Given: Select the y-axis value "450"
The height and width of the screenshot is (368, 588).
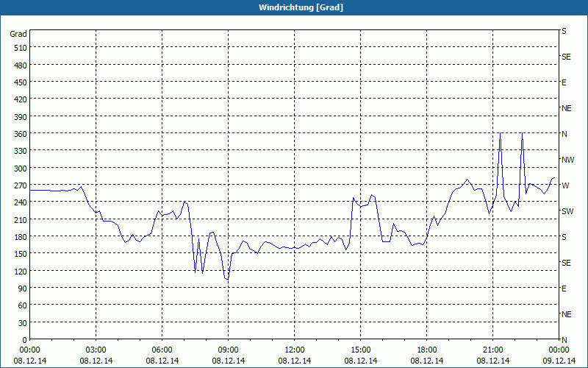Looking at the screenshot, I should click(x=21, y=82).
